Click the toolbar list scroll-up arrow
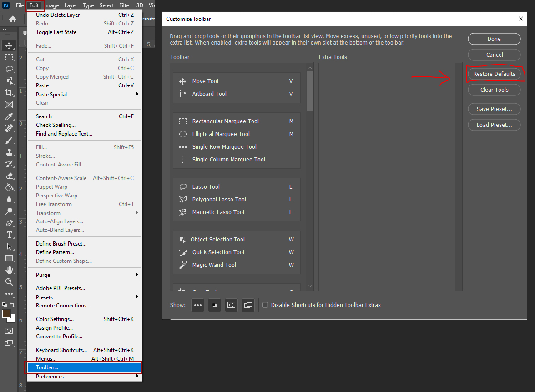The height and width of the screenshot is (392, 535). click(310, 68)
